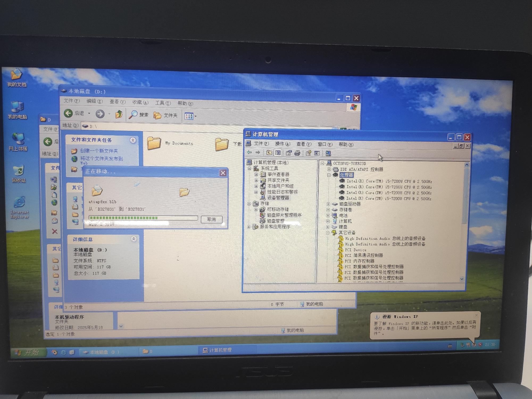Click the Help toolbar icon with question mark
The height and width of the screenshot is (399, 532).
[309, 153]
